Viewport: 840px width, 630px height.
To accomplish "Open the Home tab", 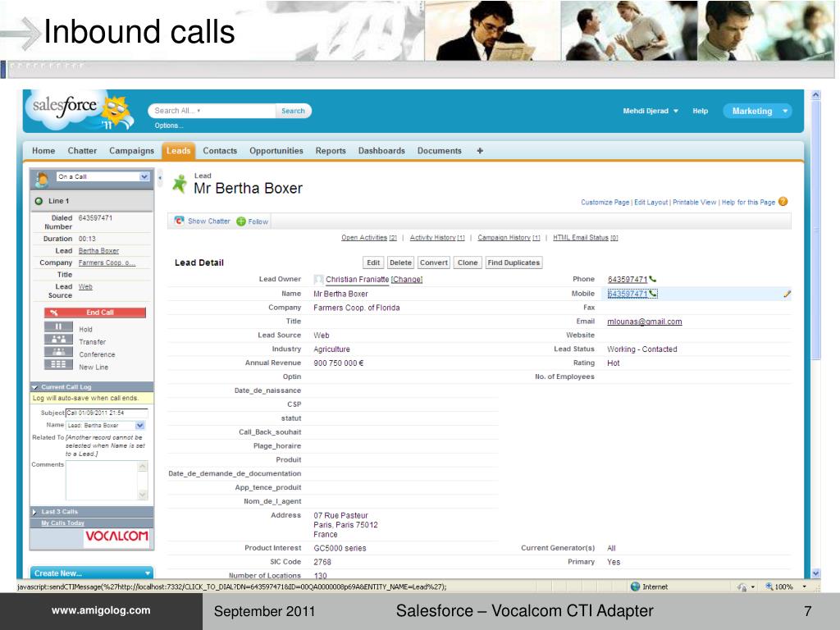I will coord(43,151).
